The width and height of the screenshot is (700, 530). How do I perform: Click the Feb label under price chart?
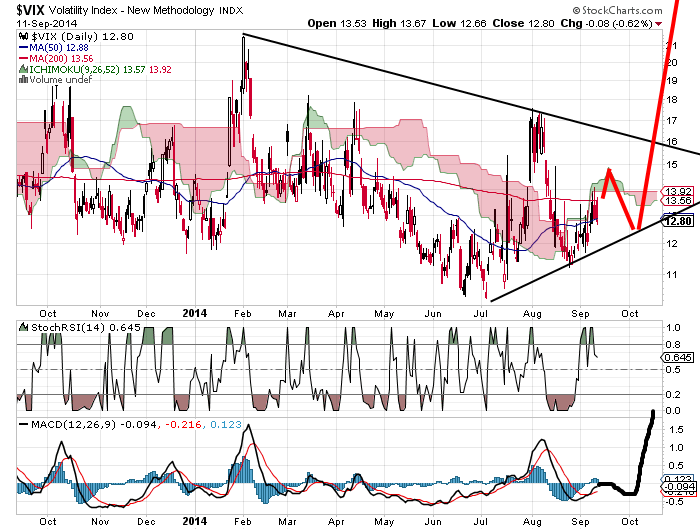point(243,313)
